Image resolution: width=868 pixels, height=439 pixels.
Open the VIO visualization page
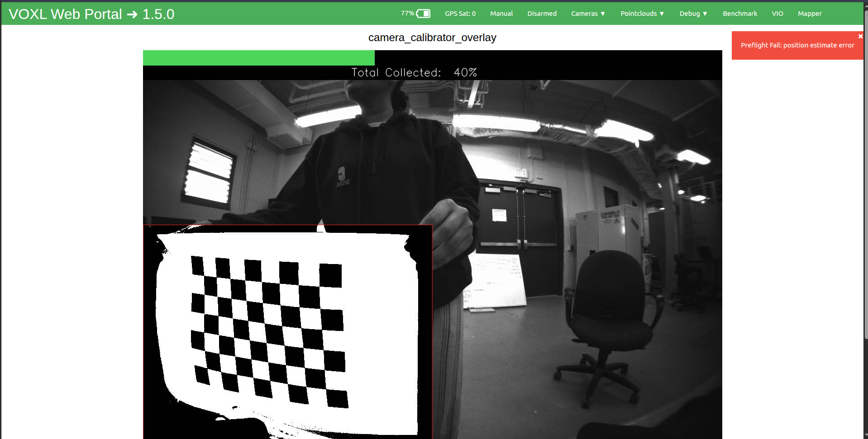click(x=777, y=14)
